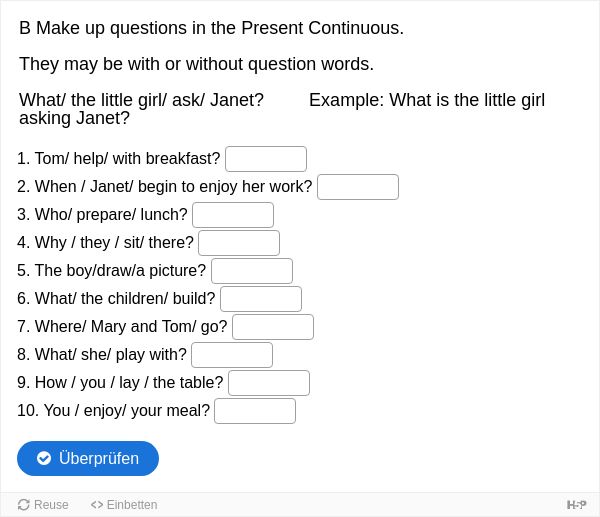Select the answer box for What the children build
Viewport: 600px width, 517px height.
click(x=261, y=299)
